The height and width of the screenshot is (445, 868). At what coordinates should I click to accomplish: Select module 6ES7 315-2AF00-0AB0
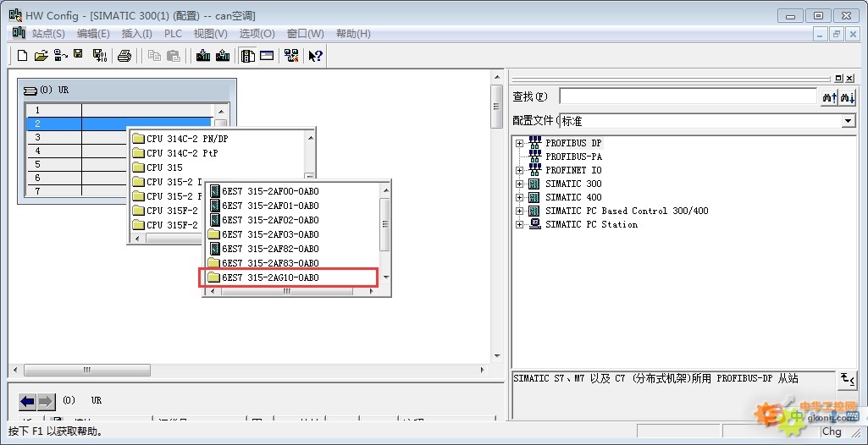click(264, 191)
